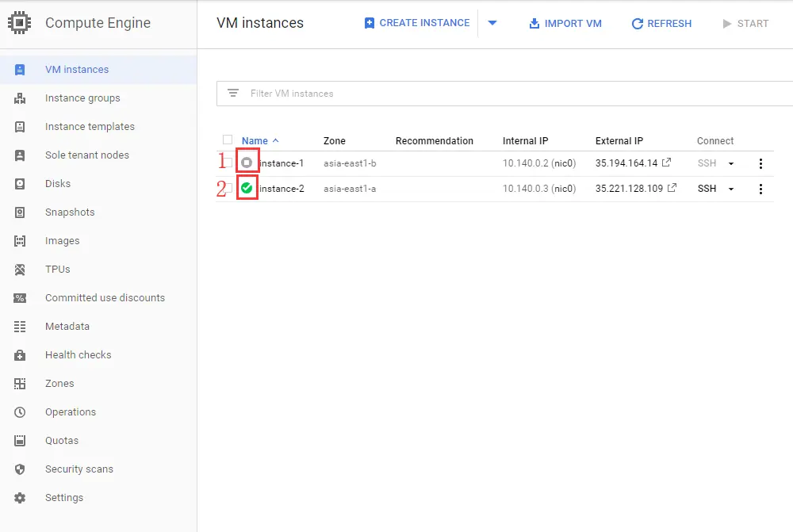The height and width of the screenshot is (532, 793).
Task: Refresh the VM instances list
Action: click(x=661, y=23)
